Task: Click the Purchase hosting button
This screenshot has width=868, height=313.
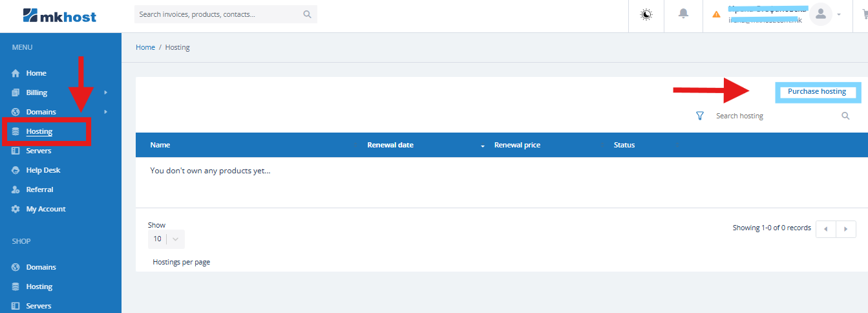Action: point(817,92)
